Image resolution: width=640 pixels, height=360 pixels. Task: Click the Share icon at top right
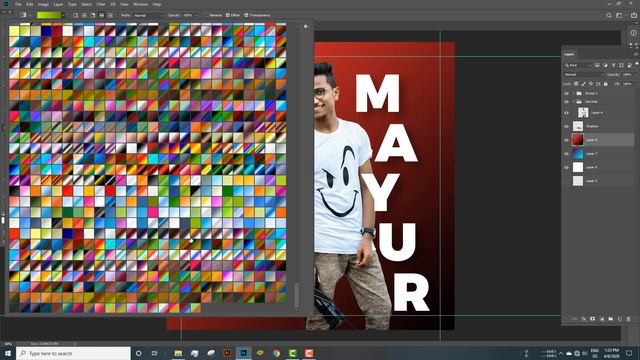coord(633,15)
